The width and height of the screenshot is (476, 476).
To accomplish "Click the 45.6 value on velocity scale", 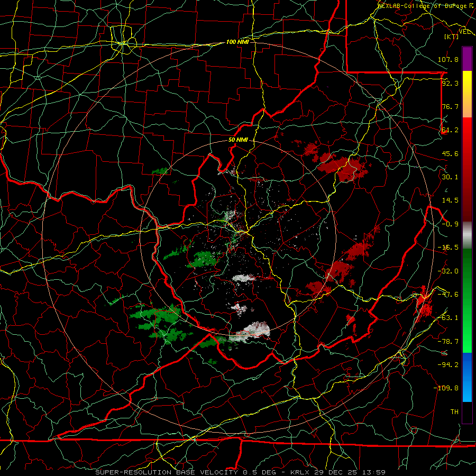I will [450, 153].
